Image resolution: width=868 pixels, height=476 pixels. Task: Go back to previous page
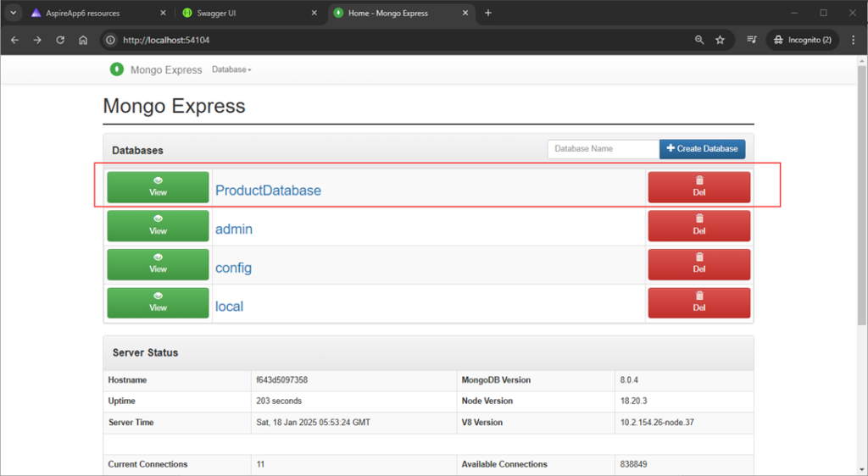pyautogui.click(x=15, y=40)
